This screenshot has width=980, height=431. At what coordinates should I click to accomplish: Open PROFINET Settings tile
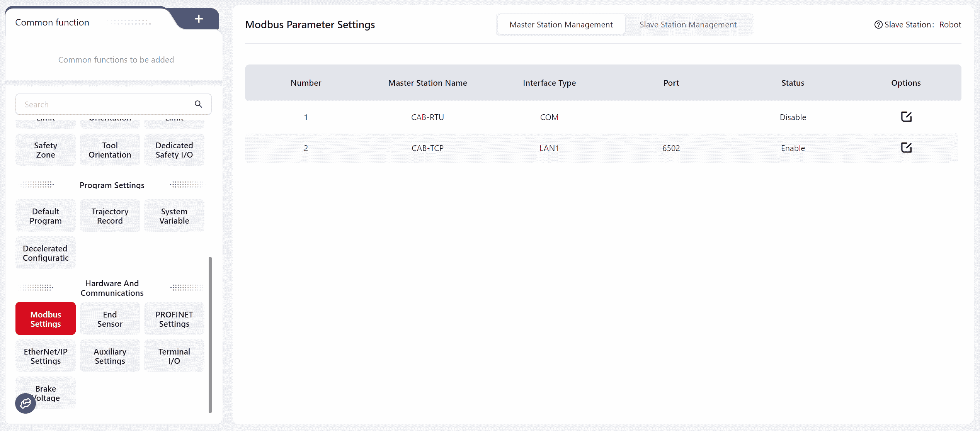tap(174, 319)
